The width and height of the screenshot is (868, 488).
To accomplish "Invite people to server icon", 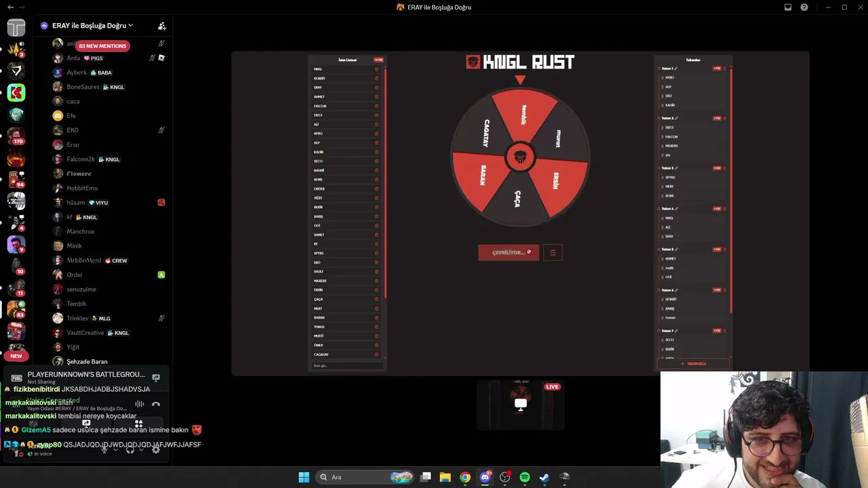I will pyautogui.click(x=161, y=26).
